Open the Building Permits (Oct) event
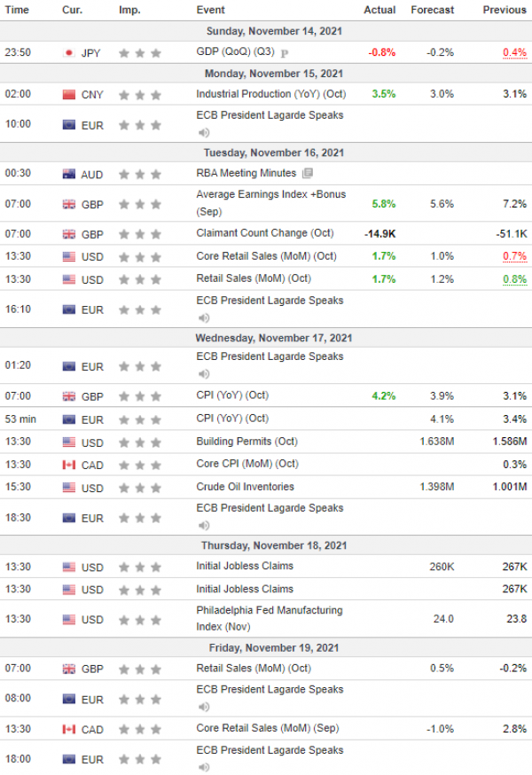 (x=246, y=442)
